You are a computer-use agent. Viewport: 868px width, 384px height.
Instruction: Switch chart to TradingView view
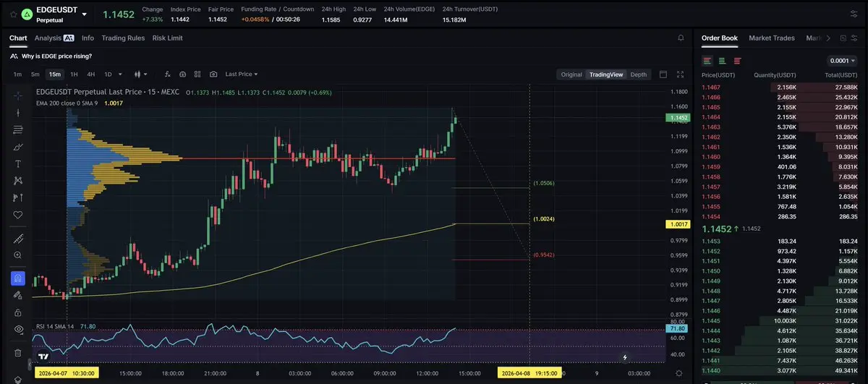point(606,74)
